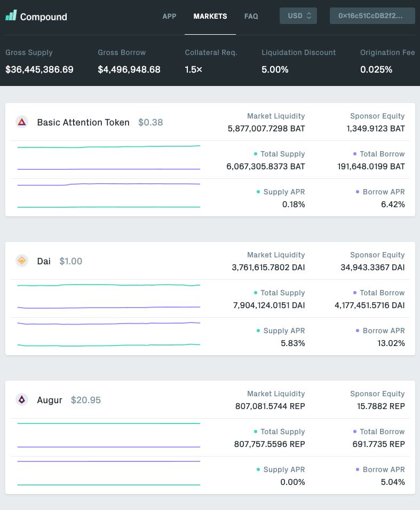
Task: Click the Dai price $1.00
Action: click(x=71, y=261)
